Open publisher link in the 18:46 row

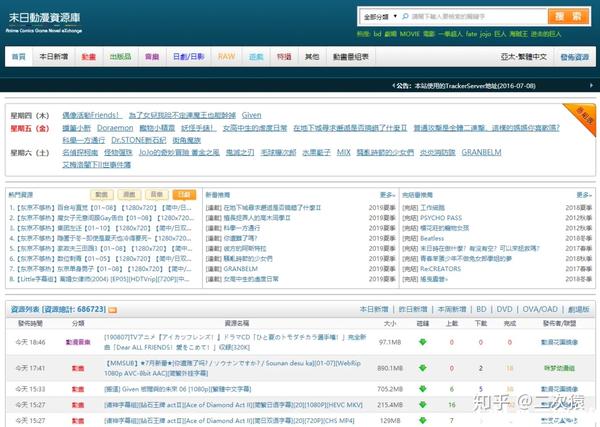coord(559,342)
